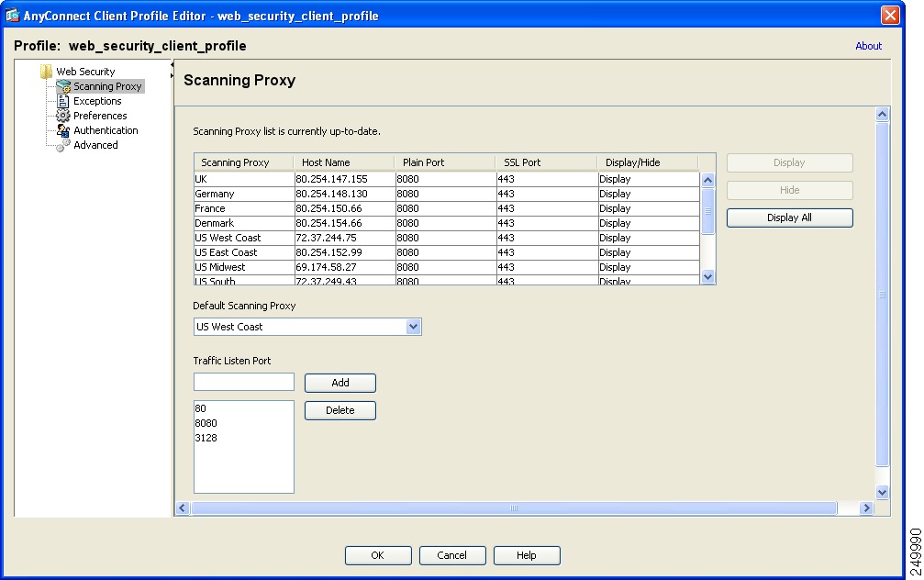Click the horizontal scrollbar thumb
This screenshot has width=924, height=580.
pos(514,508)
